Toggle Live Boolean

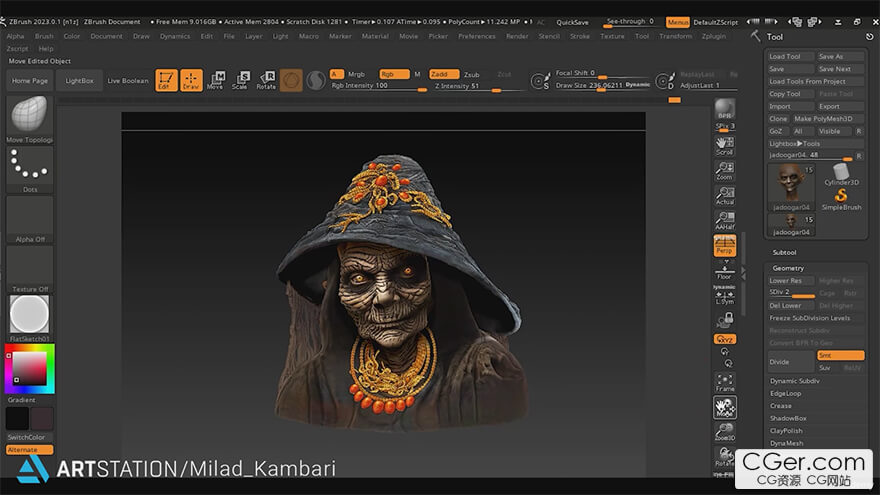pyautogui.click(x=128, y=81)
